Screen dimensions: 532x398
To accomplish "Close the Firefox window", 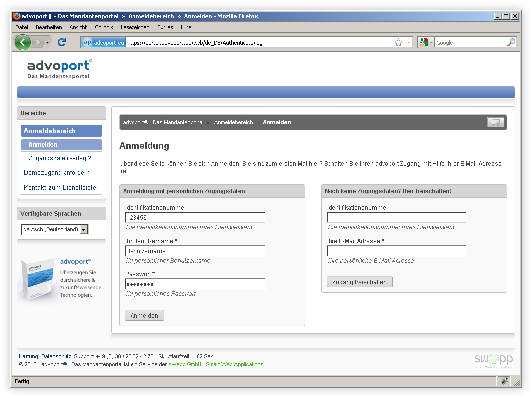I will coord(515,16).
